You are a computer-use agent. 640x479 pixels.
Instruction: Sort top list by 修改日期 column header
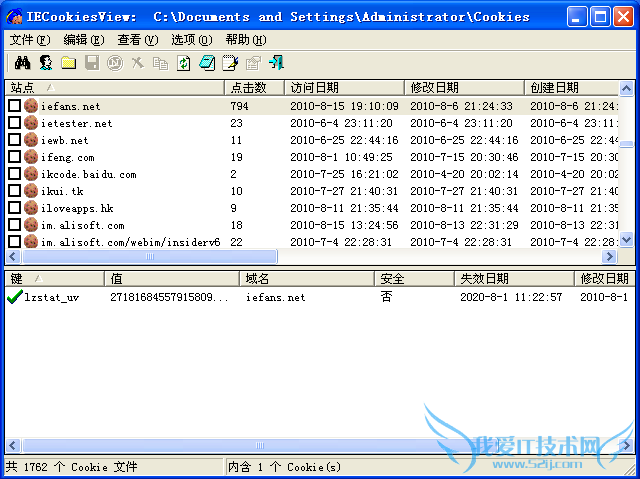coord(464,87)
